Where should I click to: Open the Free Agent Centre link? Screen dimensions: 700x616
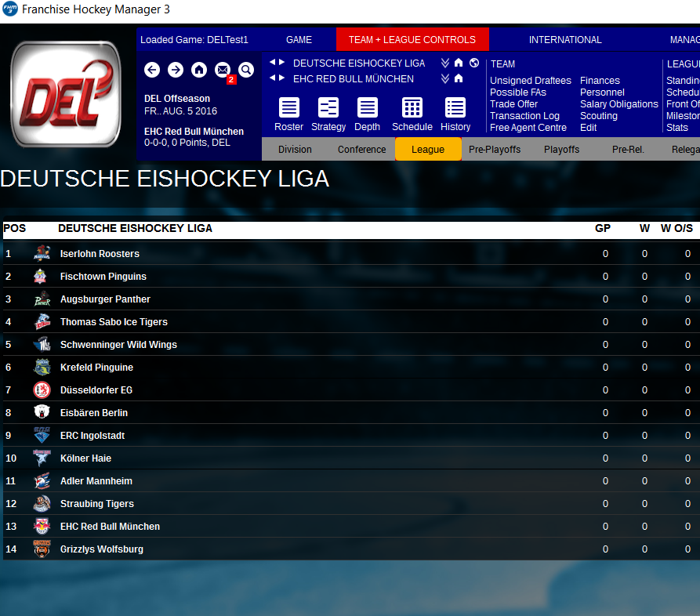[528, 128]
